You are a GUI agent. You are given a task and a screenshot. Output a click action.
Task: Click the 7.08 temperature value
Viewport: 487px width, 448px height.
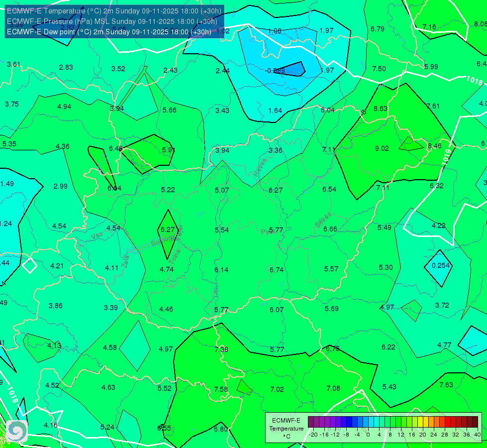[333, 388]
